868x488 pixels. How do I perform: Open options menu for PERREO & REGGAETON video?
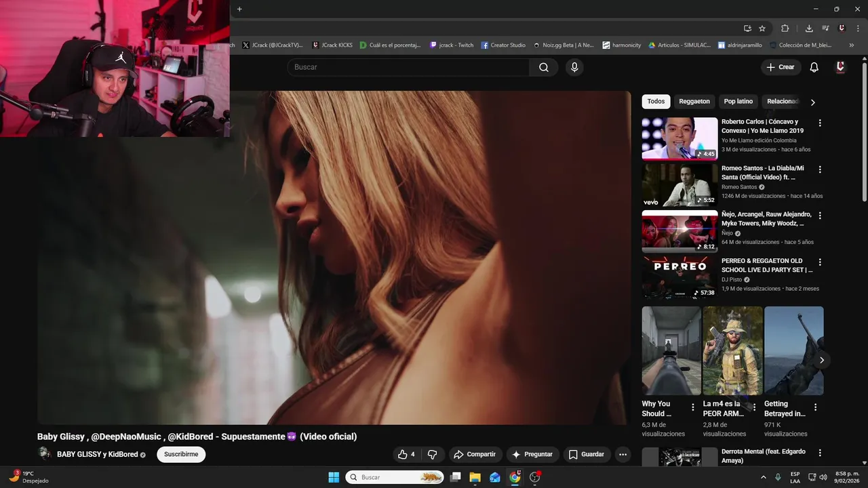[820, 262]
